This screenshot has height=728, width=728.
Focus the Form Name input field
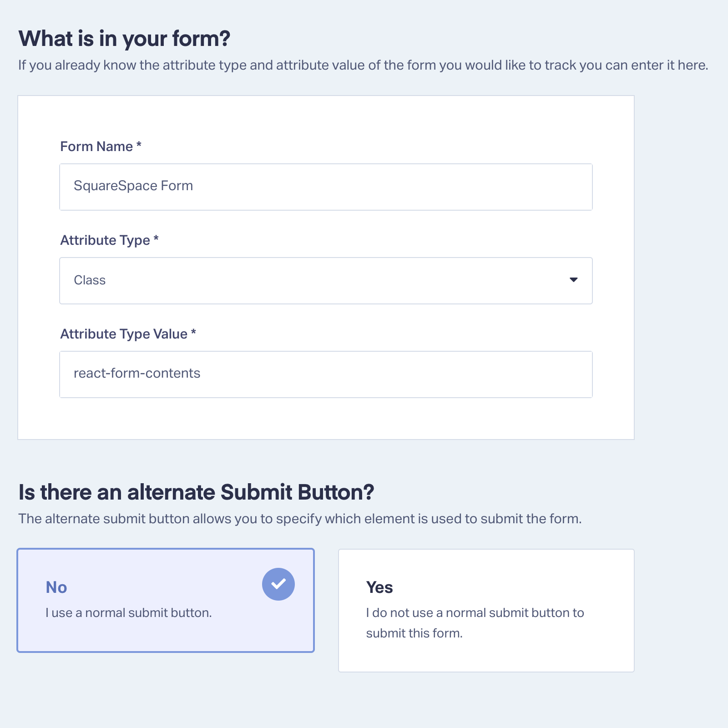coord(326,187)
